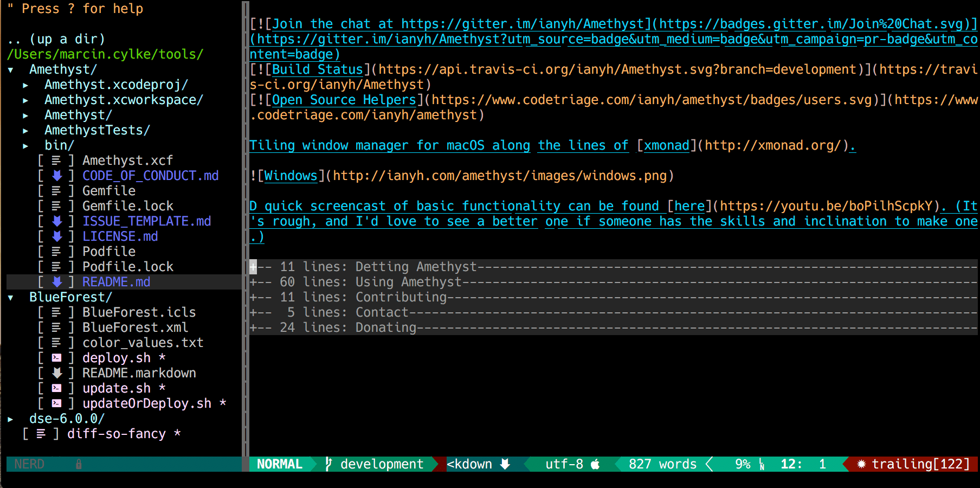Screen dimensions: 980x488
Task: Open the folded 'Donating' section
Action: coord(614,328)
